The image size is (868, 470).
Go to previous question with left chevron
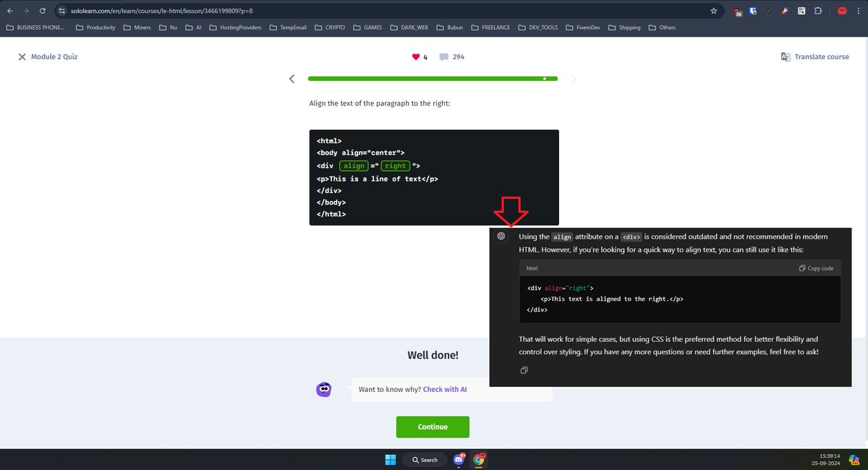[x=292, y=79]
